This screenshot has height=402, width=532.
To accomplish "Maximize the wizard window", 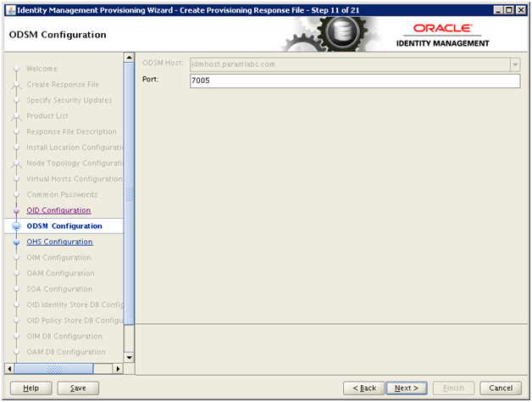I will pyautogui.click(x=509, y=10).
